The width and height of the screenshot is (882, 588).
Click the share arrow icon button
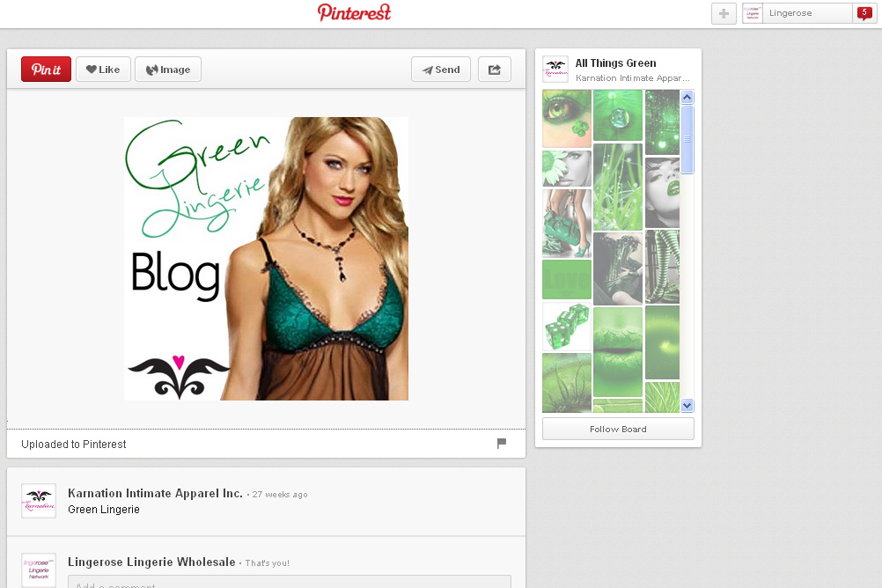pyautogui.click(x=495, y=70)
